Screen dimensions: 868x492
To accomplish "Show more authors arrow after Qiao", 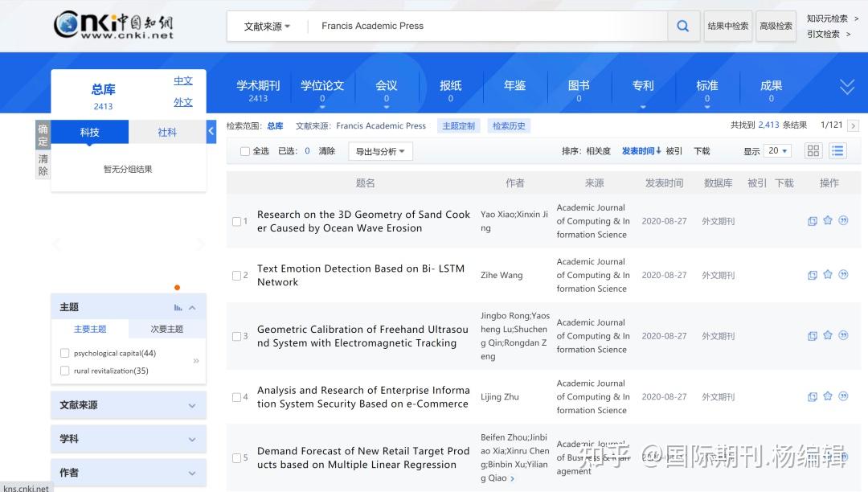I will 513,478.
